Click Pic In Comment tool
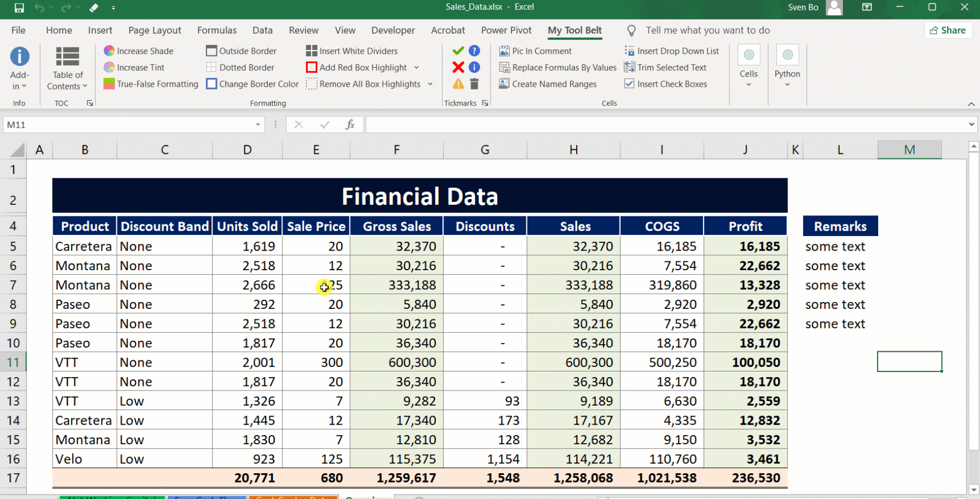 click(535, 51)
